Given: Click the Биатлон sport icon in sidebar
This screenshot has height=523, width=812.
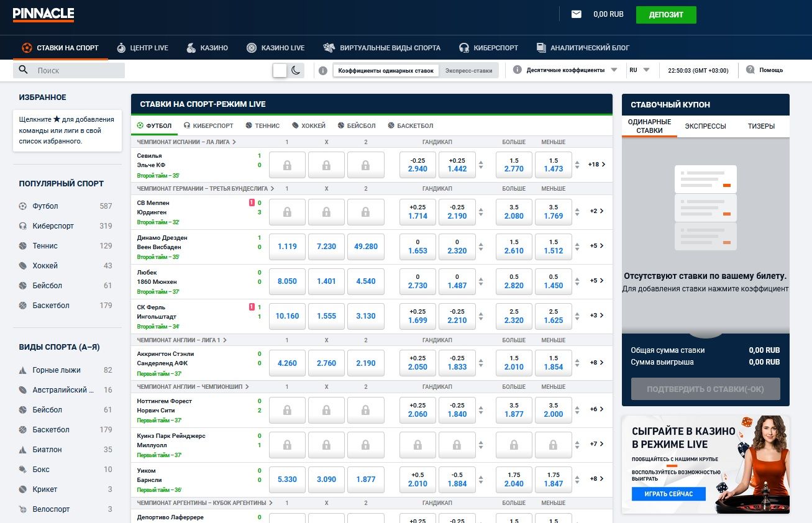Looking at the screenshot, I should pos(23,450).
